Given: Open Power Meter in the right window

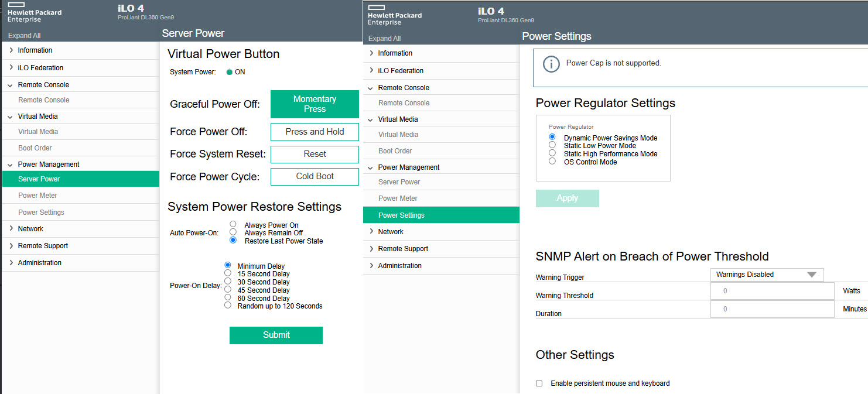Looking at the screenshot, I should coord(441,198).
